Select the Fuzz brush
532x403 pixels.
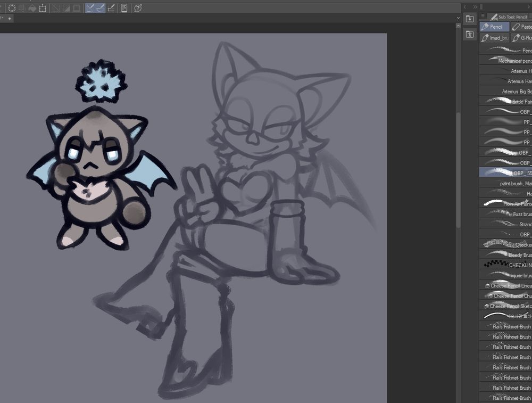point(505,213)
